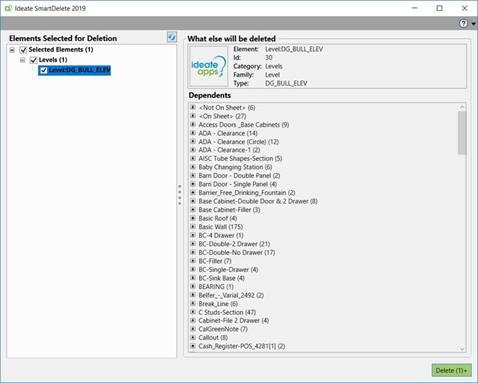This screenshot has width=478, height=383.
Task: Click the panel splitter grip dots
Action: (x=180, y=195)
